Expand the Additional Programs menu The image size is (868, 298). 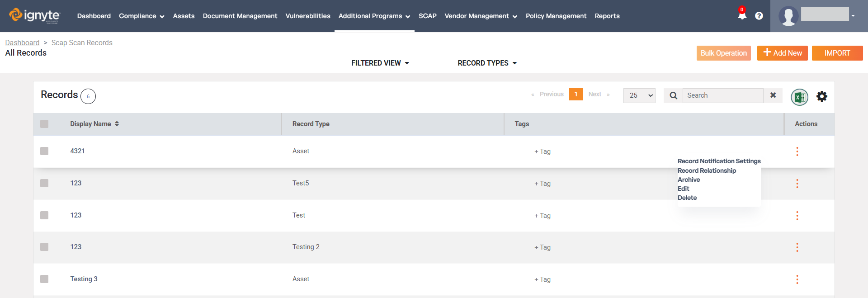(374, 16)
